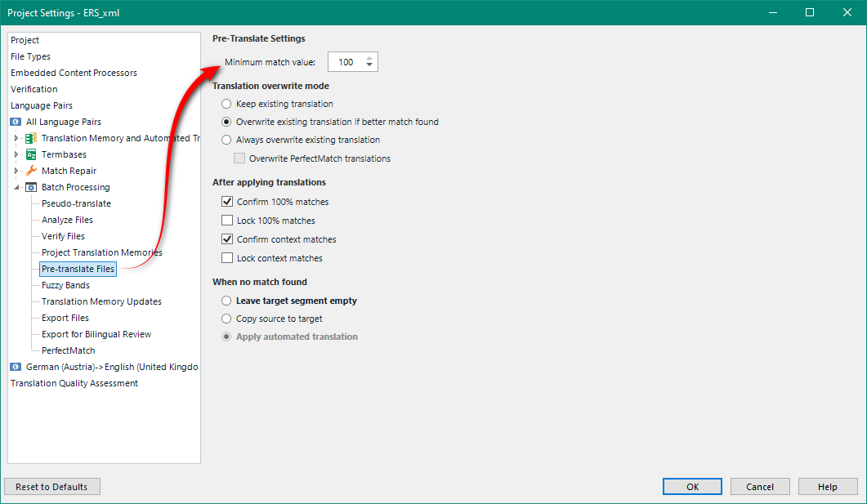867x504 pixels.
Task: Select Translation Memory Updates settings
Action: click(102, 301)
